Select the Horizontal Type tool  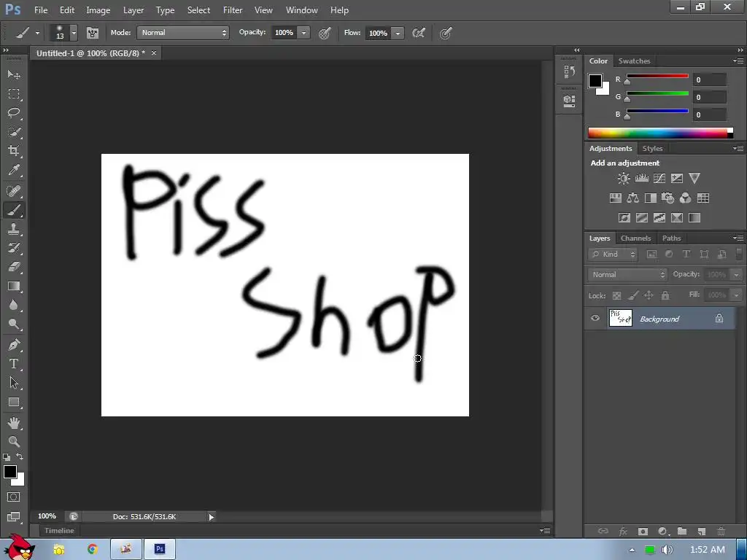pos(14,364)
